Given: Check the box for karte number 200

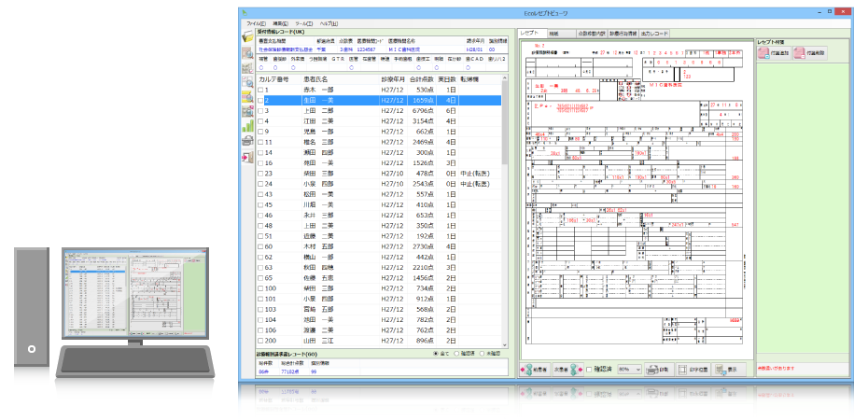Looking at the screenshot, I should [260, 341].
